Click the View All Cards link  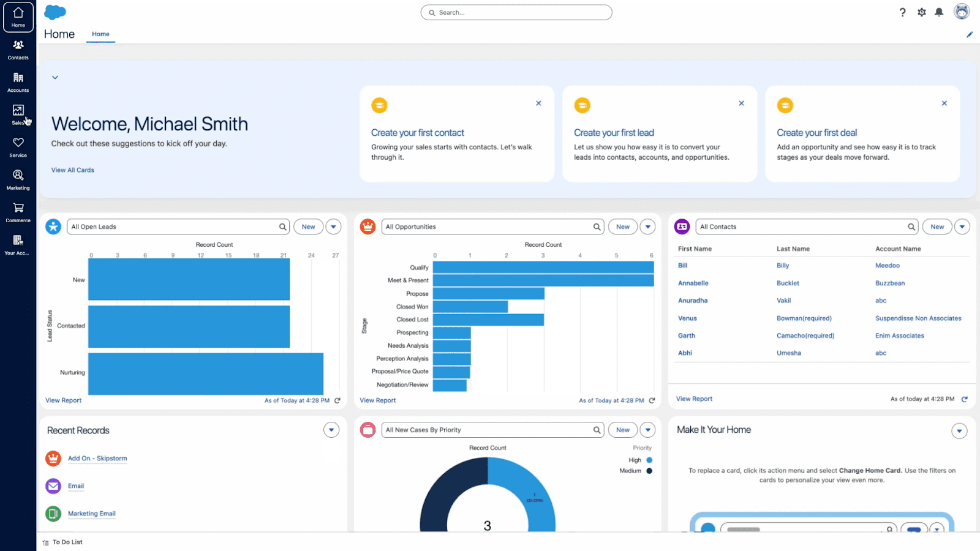[x=72, y=170]
